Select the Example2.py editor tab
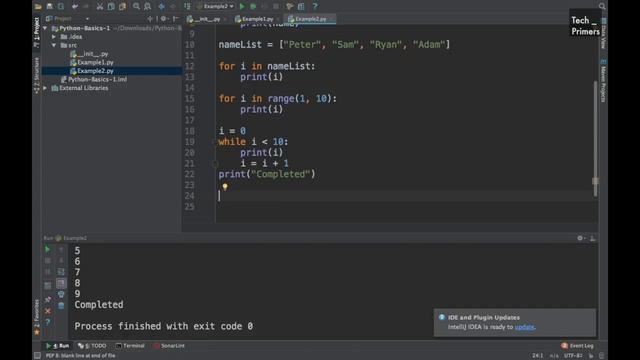640x360 pixels. (x=311, y=19)
